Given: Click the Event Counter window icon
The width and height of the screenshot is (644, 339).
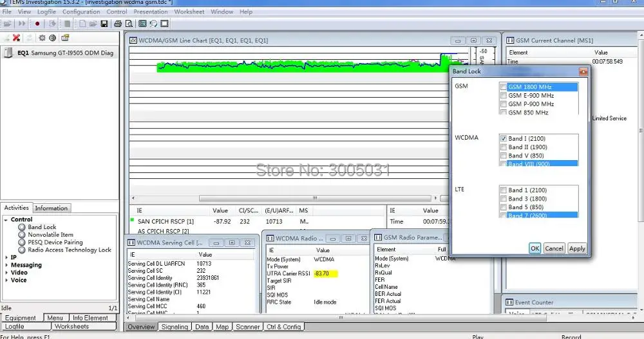Looking at the screenshot, I should [509, 302].
